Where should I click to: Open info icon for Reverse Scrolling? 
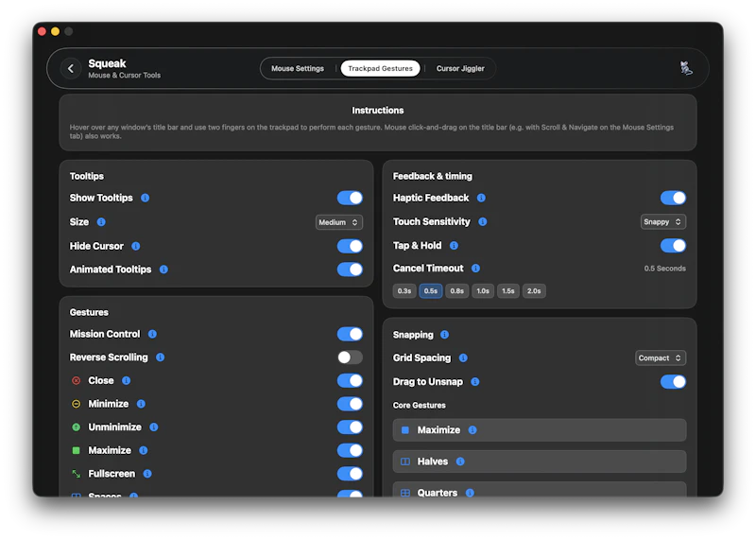point(160,357)
